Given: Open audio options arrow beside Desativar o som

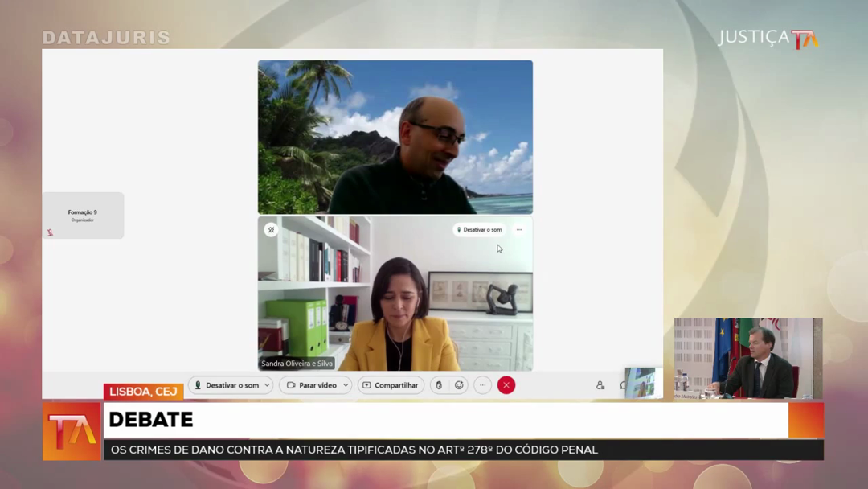Looking at the screenshot, I should coord(267,385).
